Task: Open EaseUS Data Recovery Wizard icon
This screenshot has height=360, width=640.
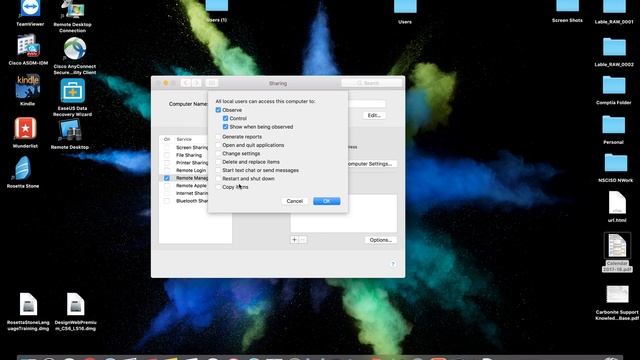Action: [72, 91]
